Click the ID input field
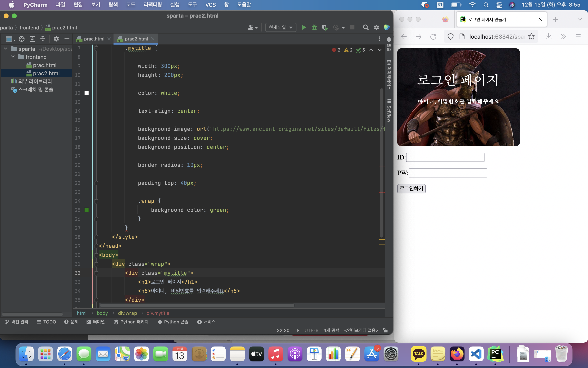Screen dimensions: 588x368 tap(445, 157)
